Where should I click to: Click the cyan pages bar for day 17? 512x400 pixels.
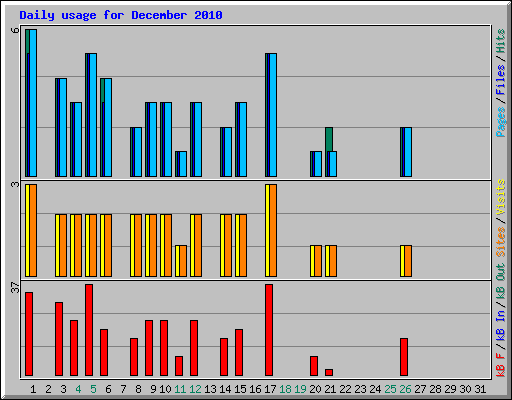coord(273,115)
